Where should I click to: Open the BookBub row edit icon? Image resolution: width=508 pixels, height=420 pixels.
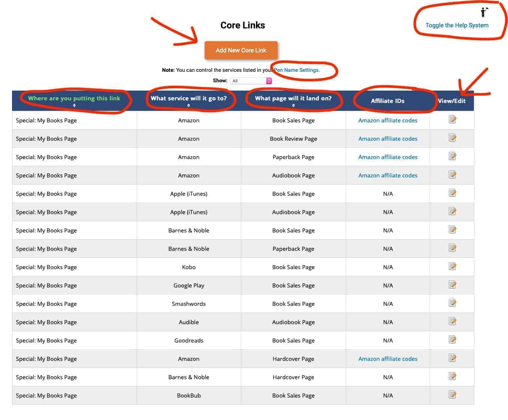click(452, 395)
